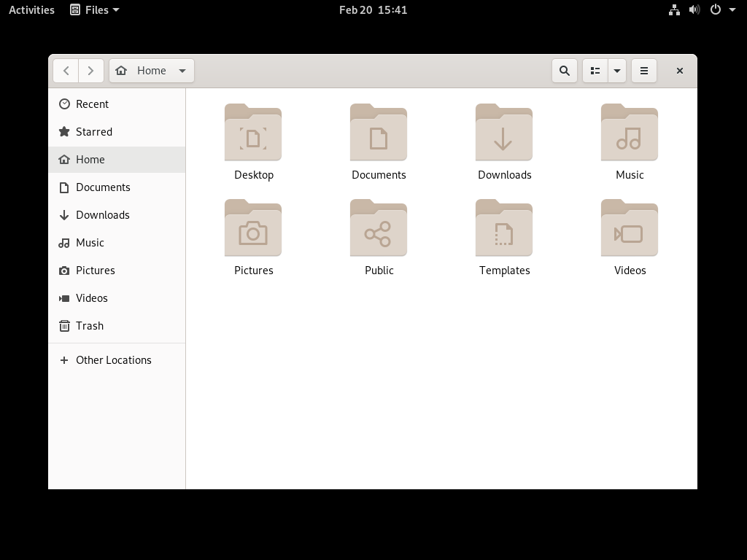Click the house icon in the path bar
Viewport: 747px width, 560px height.
coord(121,71)
